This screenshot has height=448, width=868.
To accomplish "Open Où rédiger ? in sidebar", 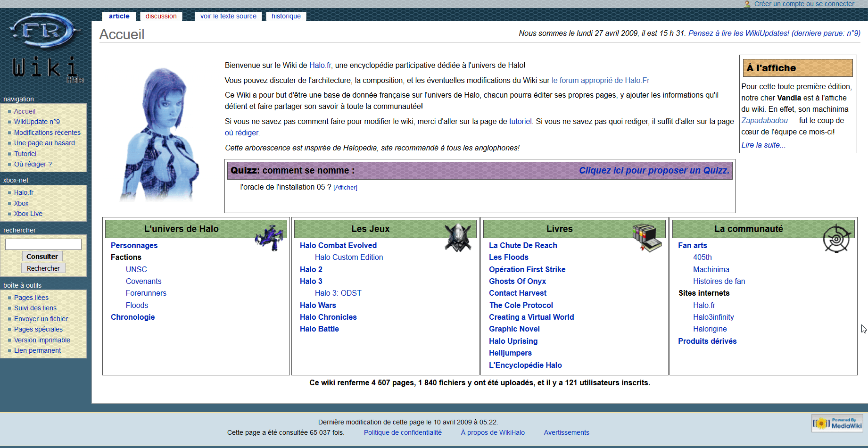I will coord(33,164).
